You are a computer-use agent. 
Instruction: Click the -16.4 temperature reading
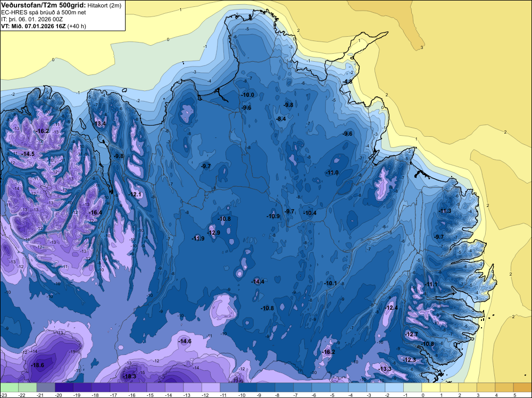[x=95, y=212]
